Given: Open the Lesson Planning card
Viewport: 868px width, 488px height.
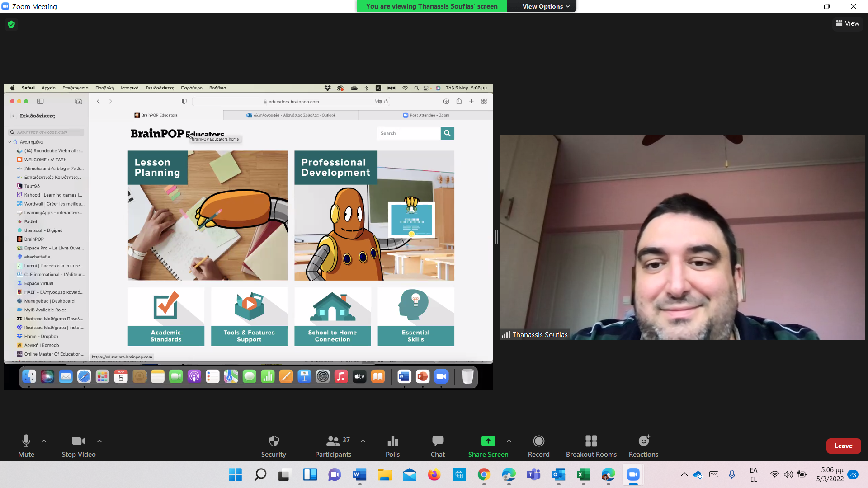Looking at the screenshot, I should pyautogui.click(x=208, y=216).
